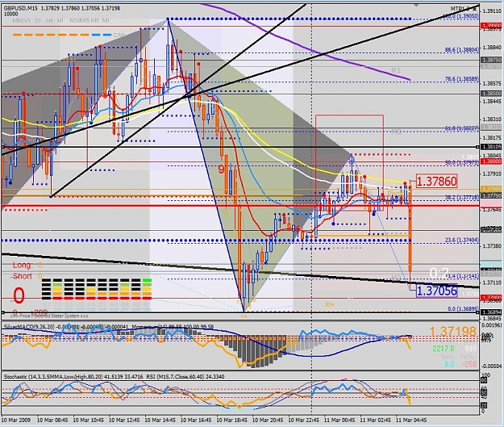Select the M5 timeframe label
This screenshot has width=504, height=427.
pyautogui.click(x=94, y=20)
